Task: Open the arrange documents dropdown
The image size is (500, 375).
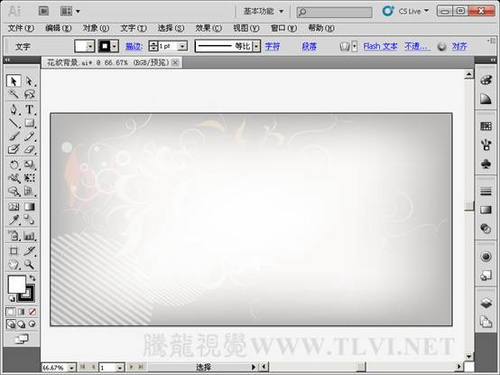Action: (x=70, y=11)
